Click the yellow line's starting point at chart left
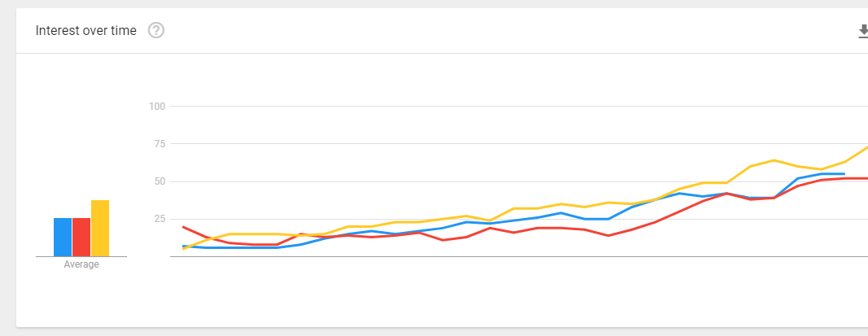 pos(183,249)
